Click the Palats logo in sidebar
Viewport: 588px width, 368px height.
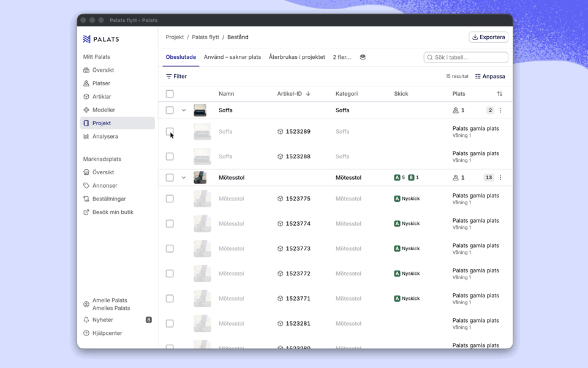101,39
